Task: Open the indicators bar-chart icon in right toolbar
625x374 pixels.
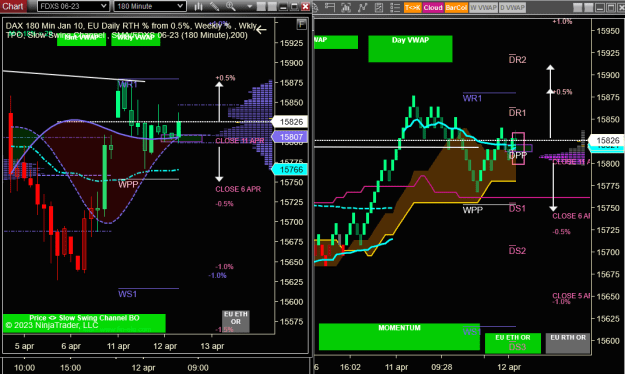Action: [x=346, y=7]
